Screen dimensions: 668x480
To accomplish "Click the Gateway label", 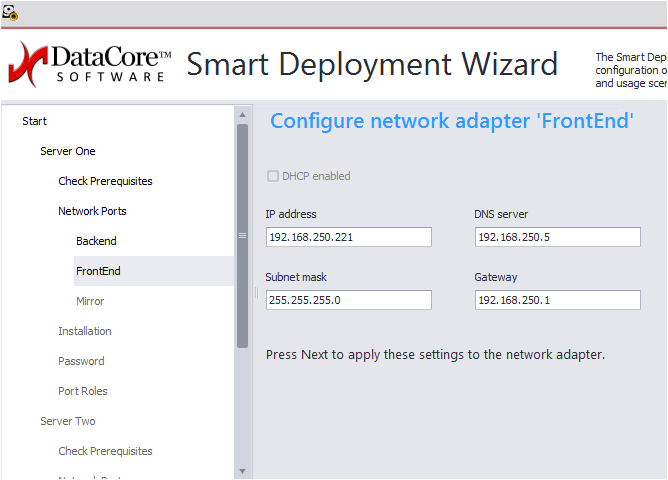I will 496,277.
